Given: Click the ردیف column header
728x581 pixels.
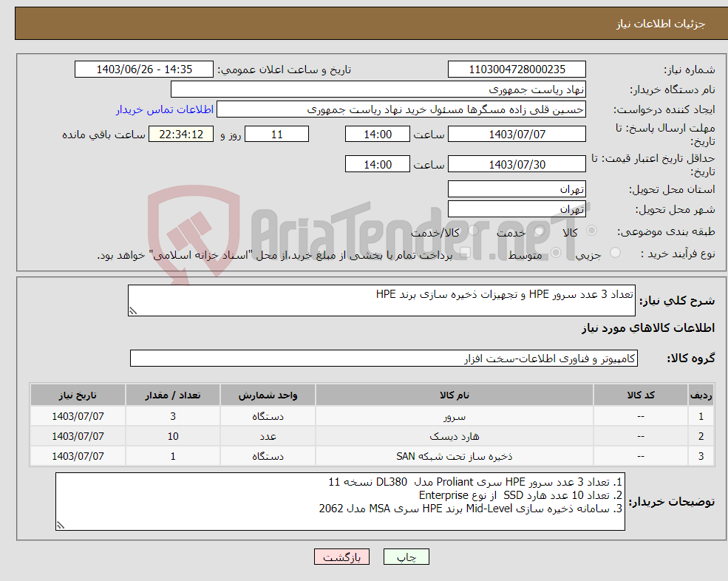Looking at the screenshot, I should (x=701, y=395).
